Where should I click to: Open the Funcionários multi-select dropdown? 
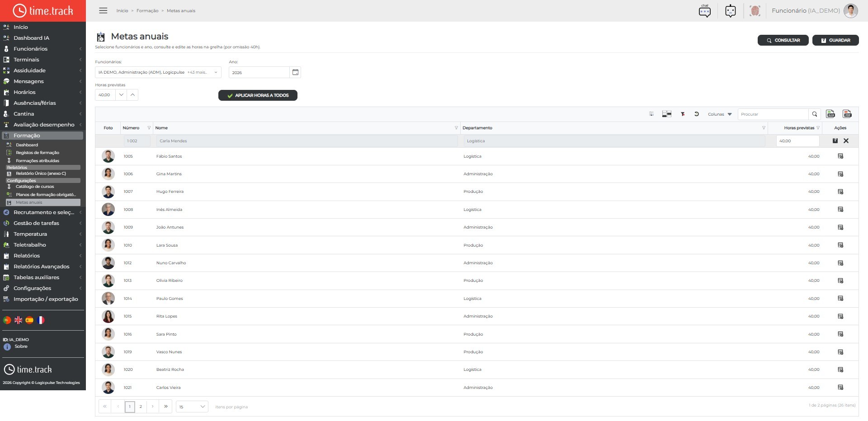(158, 72)
